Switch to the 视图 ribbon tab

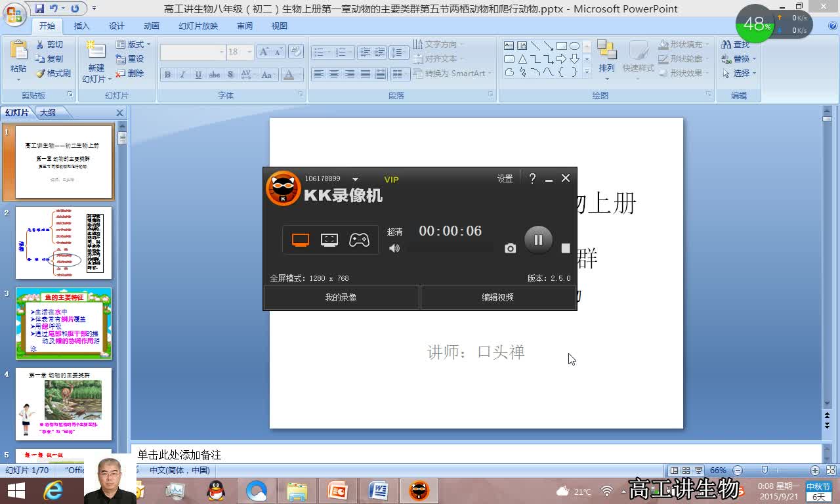[x=280, y=26]
